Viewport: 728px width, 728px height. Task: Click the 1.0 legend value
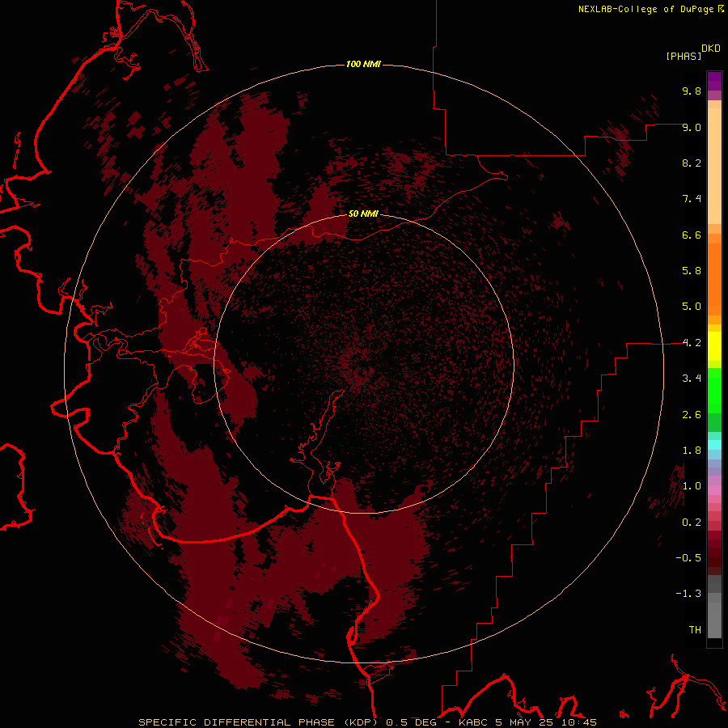692,486
